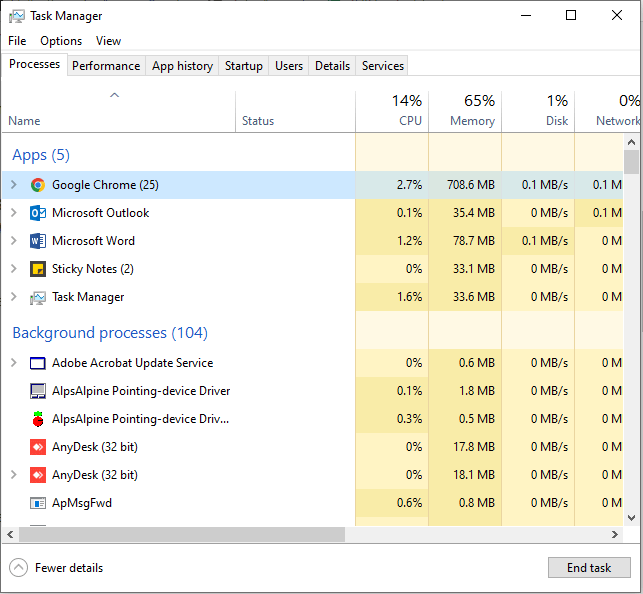Click the horizontal scrollbar left arrow

10,535
